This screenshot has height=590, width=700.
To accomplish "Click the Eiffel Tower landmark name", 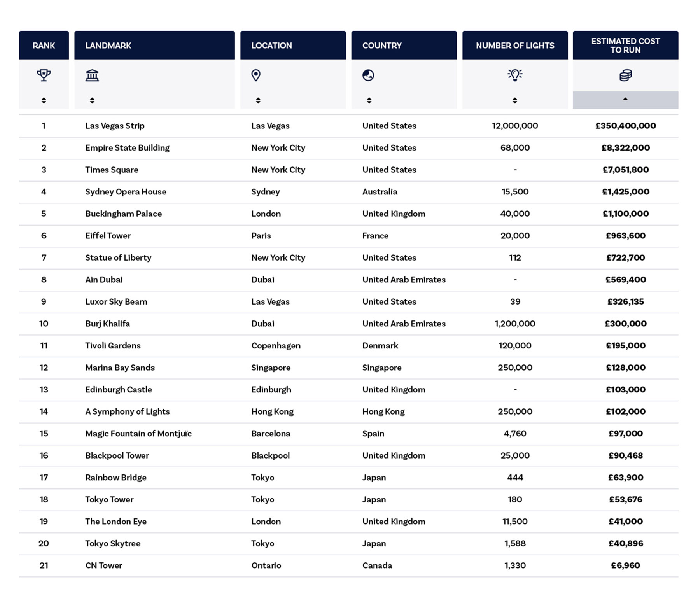I will [x=108, y=236].
